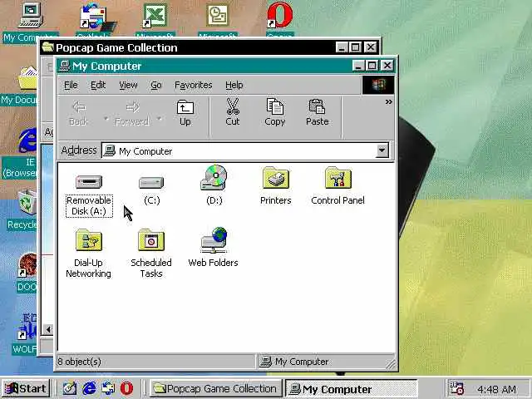Switch to Popcap Game Collection taskbar button
Image resolution: width=532 pixels, height=399 pixels.
(215, 388)
